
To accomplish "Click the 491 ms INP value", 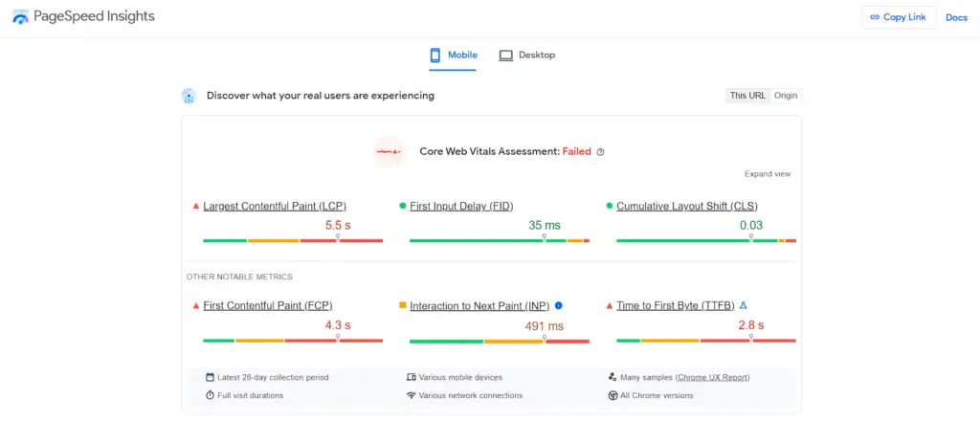I will click(x=545, y=326).
